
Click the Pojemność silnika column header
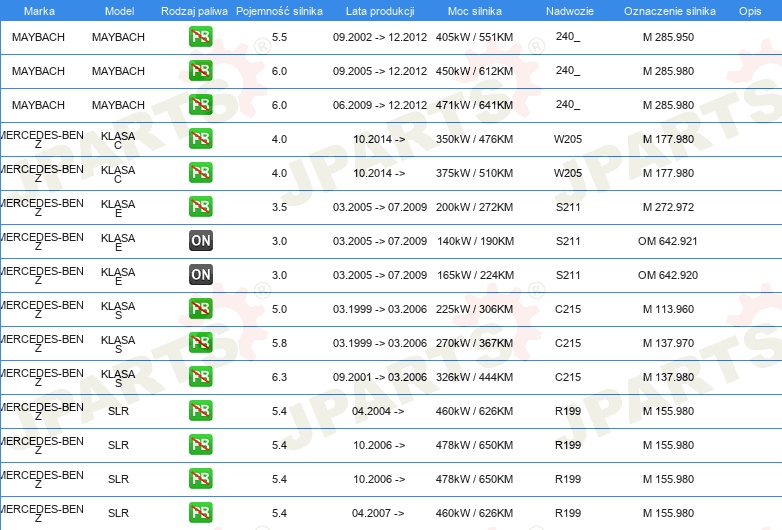pyautogui.click(x=279, y=11)
